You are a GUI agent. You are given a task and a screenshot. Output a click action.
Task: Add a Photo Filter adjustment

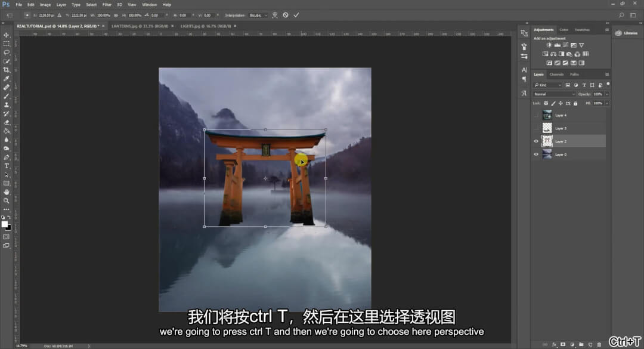point(569,54)
